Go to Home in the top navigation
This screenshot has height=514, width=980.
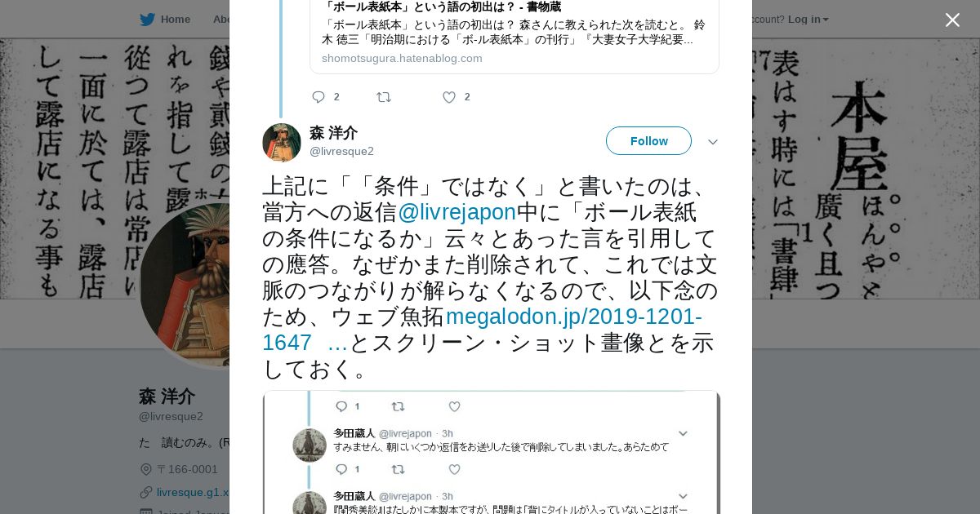[175, 20]
